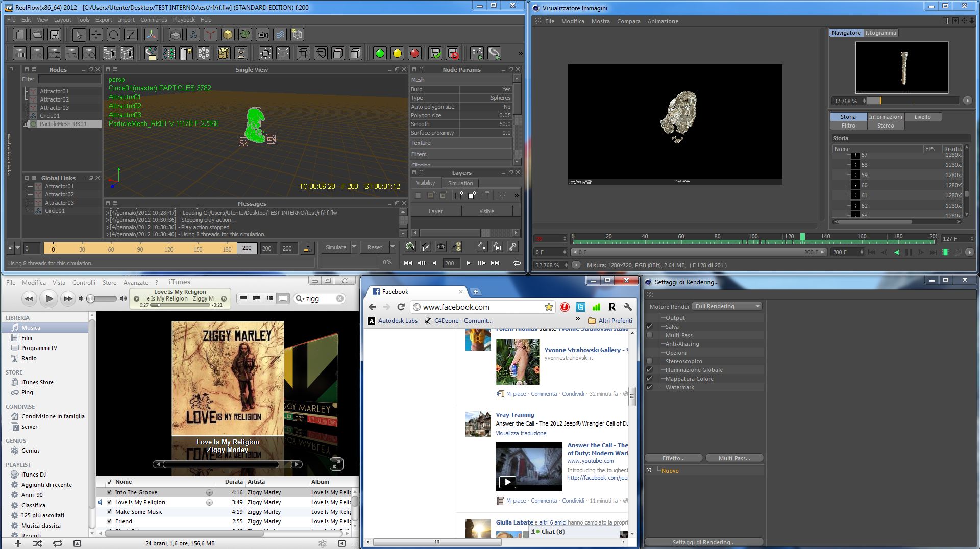Open Chrome wrench settings menu
Image resolution: width=980 pixels, height=549 pixels.
click(x=628, y=307)
